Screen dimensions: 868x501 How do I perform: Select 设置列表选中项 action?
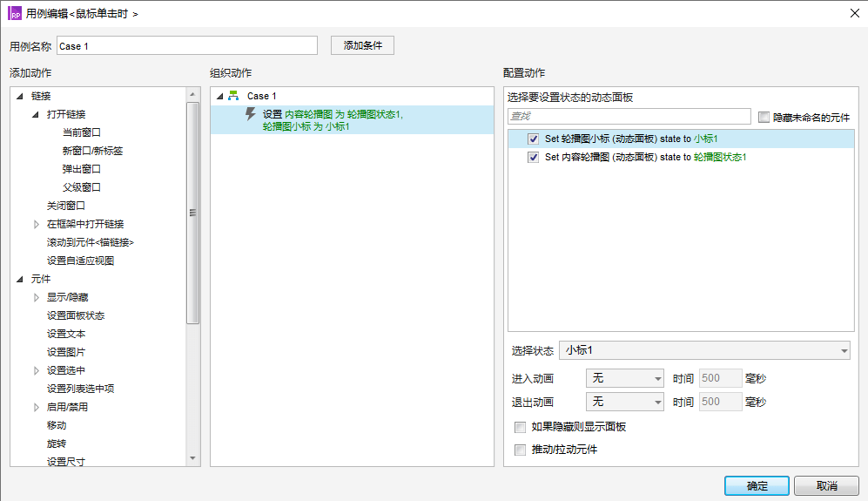point(80,389)
